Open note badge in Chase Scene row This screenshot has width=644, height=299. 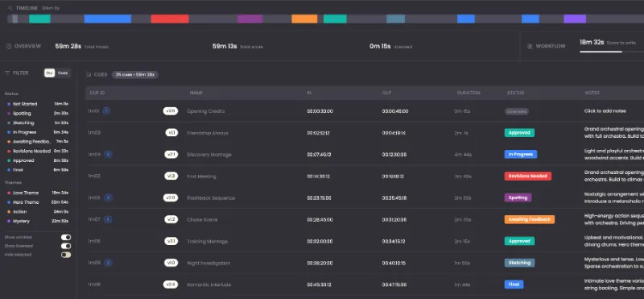pos(108,219)
